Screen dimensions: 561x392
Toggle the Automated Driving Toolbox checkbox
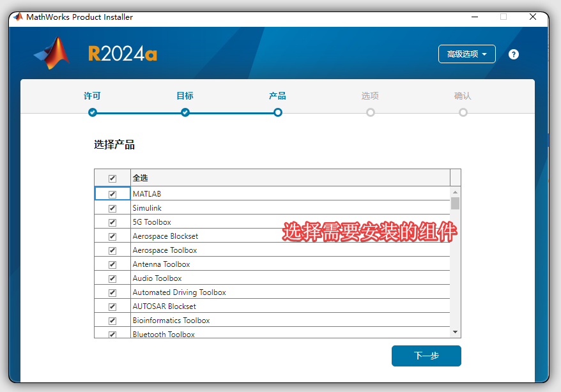(x=112, y=292)
